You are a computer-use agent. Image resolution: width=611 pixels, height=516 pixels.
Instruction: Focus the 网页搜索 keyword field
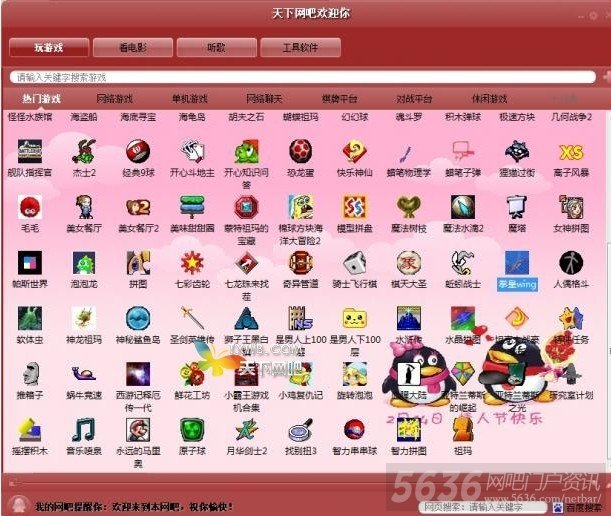483,507
